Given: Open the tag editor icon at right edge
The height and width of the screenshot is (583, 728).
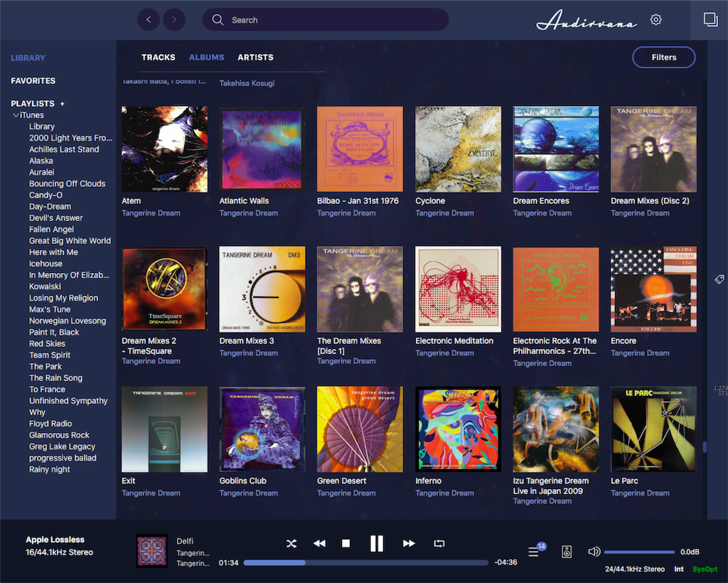Looking at the screenshot, I should pos(719,279).
